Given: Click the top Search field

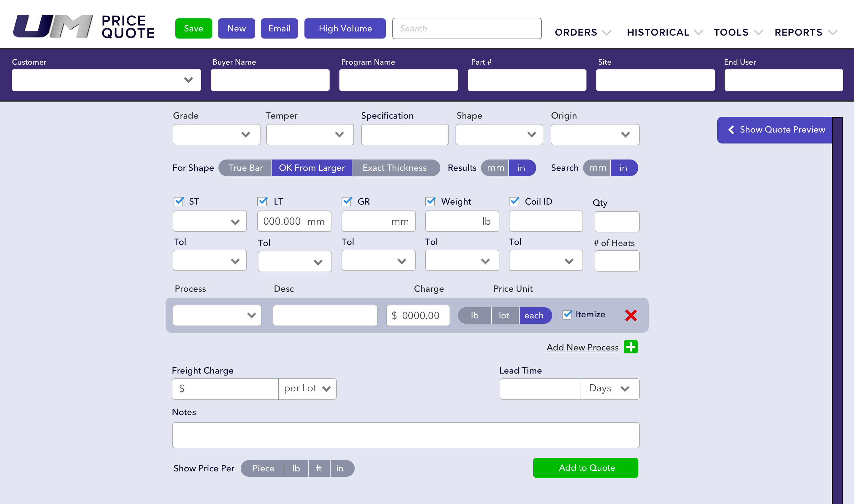Looking at the screenshot, I should coord(467,28).
